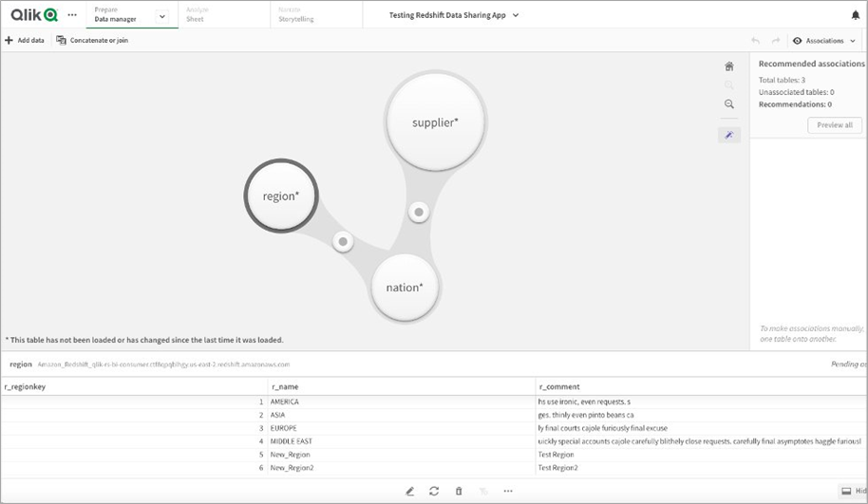
Task: Click the greyed icon right of the trash
Action: pos(483,491)
